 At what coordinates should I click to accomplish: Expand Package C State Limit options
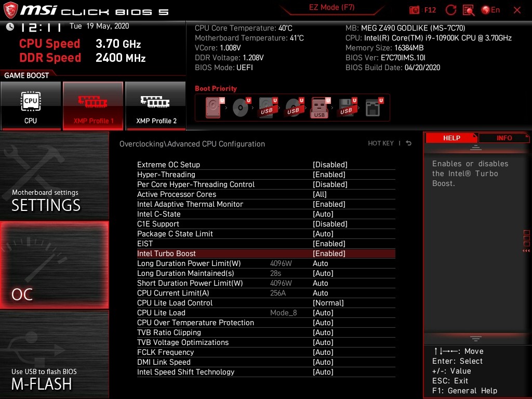point(323,234)
